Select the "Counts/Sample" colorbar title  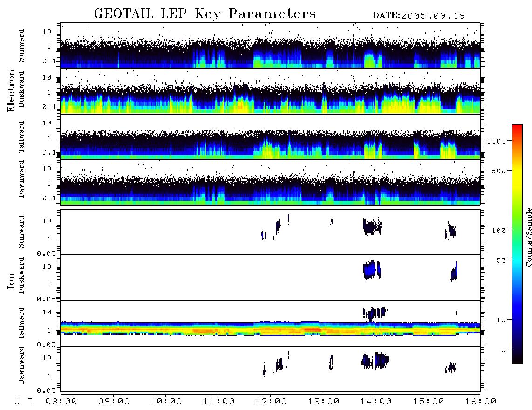click(x=528, y=237)
